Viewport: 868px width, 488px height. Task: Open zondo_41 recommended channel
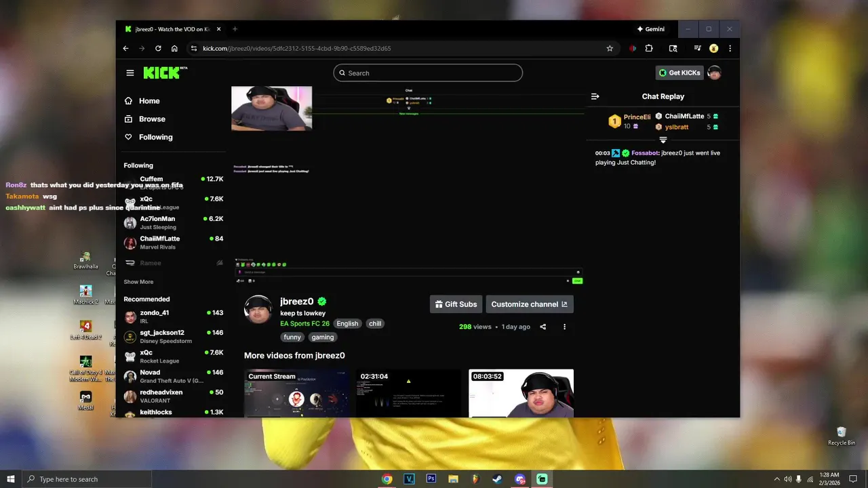174,317
